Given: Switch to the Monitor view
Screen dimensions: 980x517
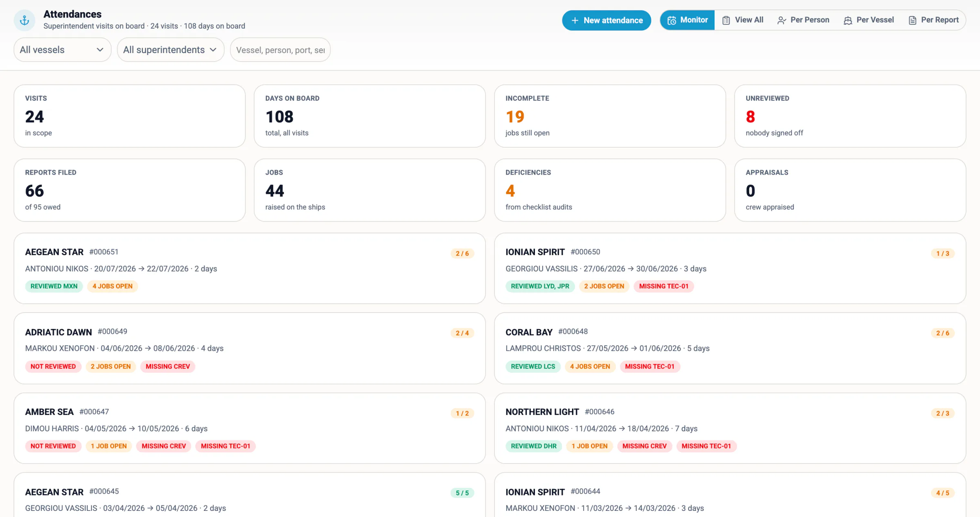Looking at the screenshot, I should (x=688, y=20).
